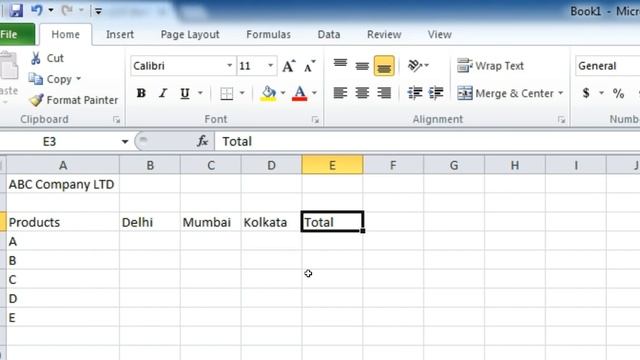Click the Accounting dollar format icon
Screen dimensions: 640x360
(x=587, y=93)
